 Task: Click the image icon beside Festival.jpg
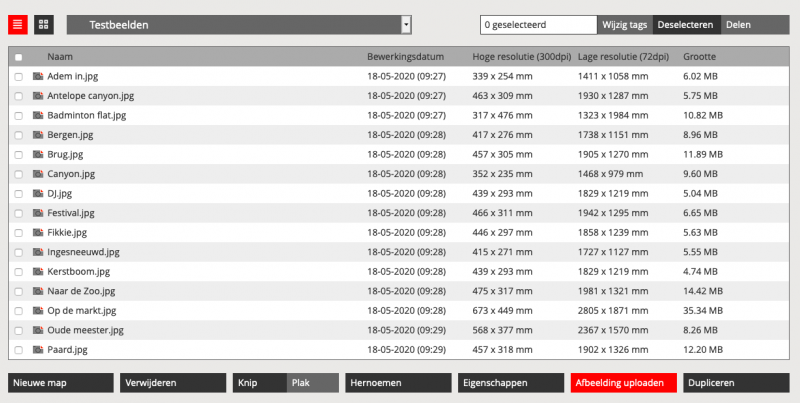tap(38, 213)
